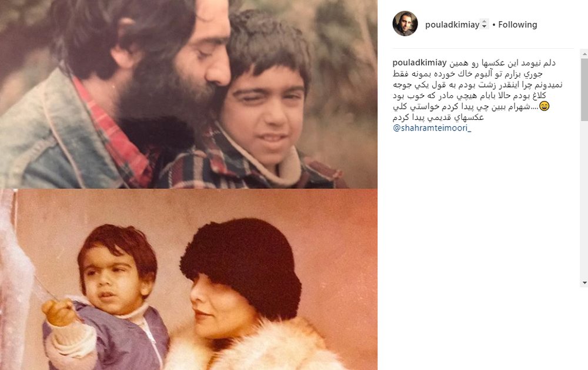Open pouladkimiay username link in post header
Screen dimensions: 588x370
[x=452, y=25]
